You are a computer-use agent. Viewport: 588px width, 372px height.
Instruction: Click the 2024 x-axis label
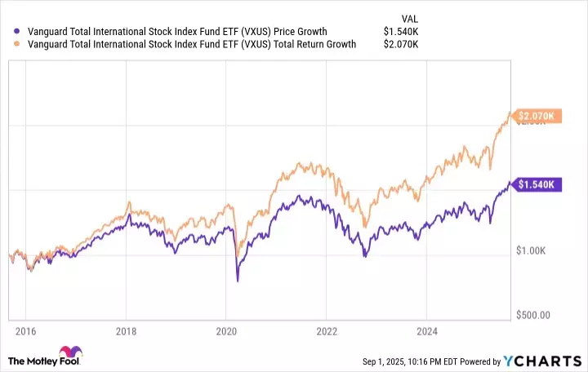point(425,332)
